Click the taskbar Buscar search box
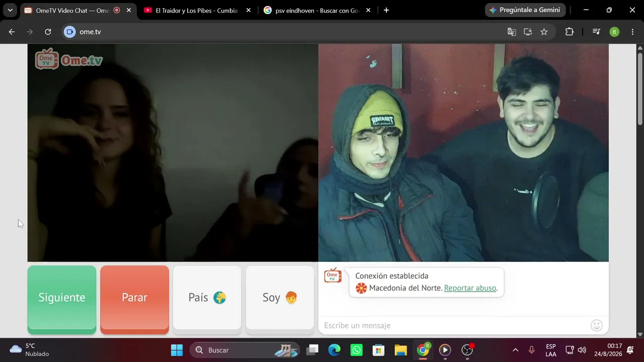 (x=245, y=350)
